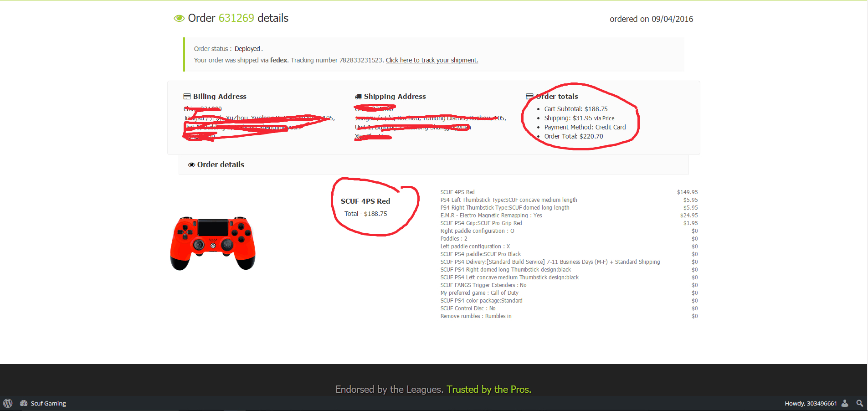
Task: Click the Order details section header
Action: (221, 164)
